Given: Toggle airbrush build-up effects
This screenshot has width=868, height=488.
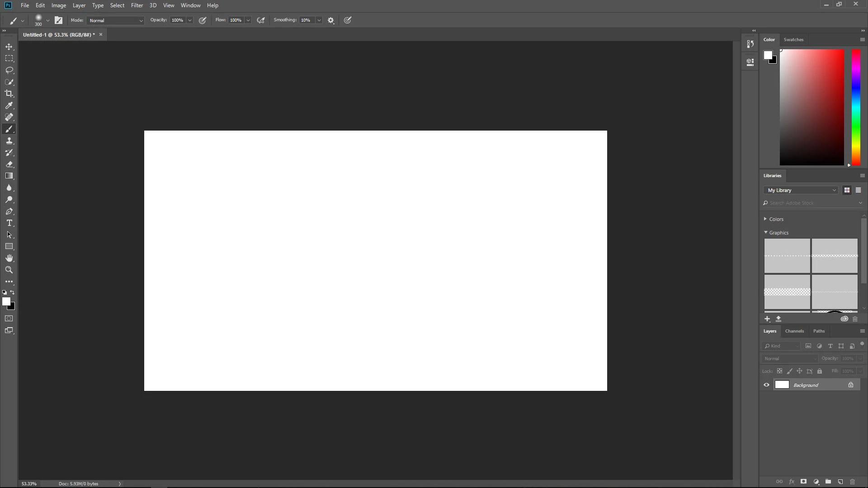Looking at the screenshot, I should tap(261, 20).
